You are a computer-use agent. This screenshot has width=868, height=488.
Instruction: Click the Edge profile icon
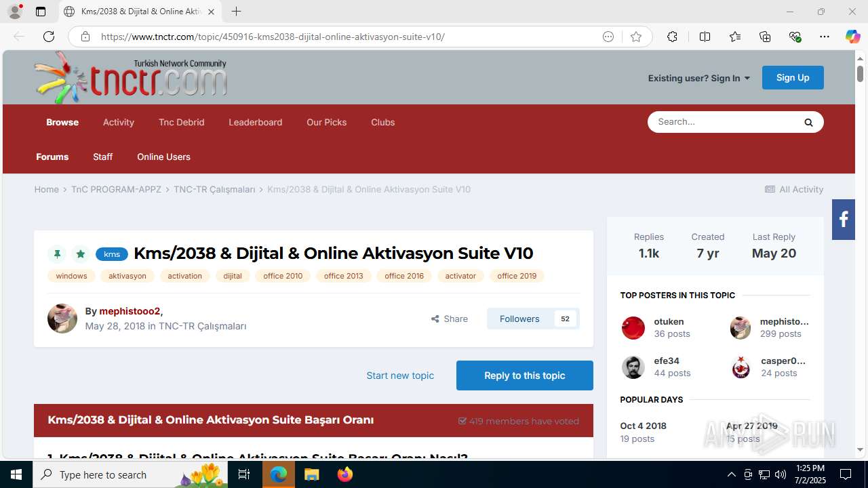tap(15, 12)
